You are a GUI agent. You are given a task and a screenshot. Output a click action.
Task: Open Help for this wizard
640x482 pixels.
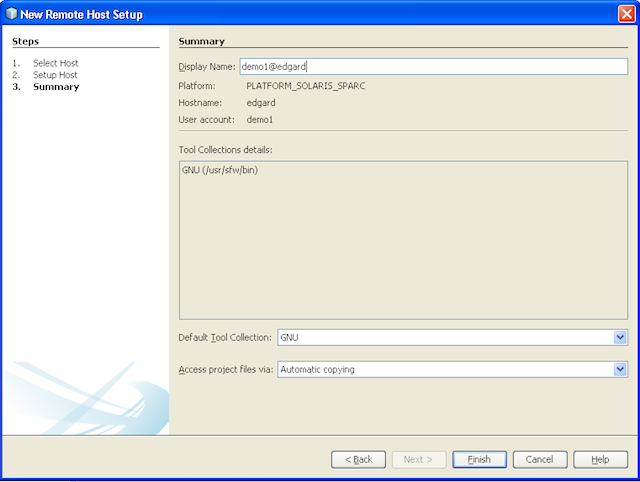600,459
